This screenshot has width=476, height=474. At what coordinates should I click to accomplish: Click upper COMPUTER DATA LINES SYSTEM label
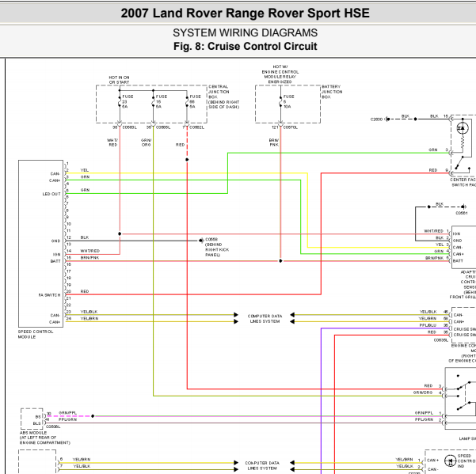coord(265,318)
